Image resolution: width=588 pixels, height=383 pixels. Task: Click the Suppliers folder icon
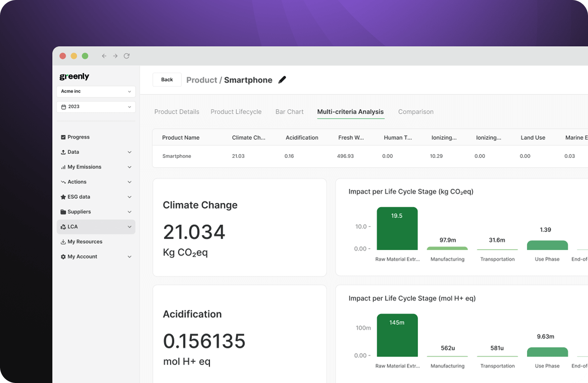(x=63, y=212)
